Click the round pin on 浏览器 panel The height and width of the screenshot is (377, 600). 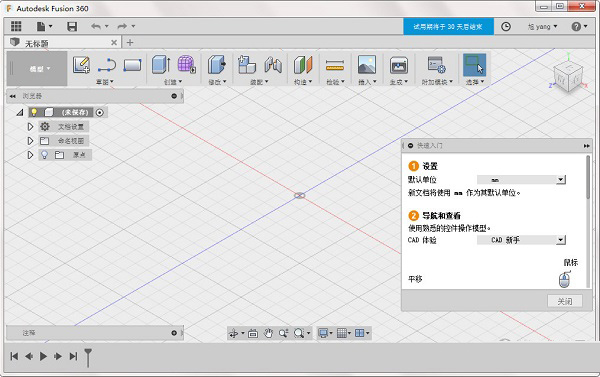[174, 96]
